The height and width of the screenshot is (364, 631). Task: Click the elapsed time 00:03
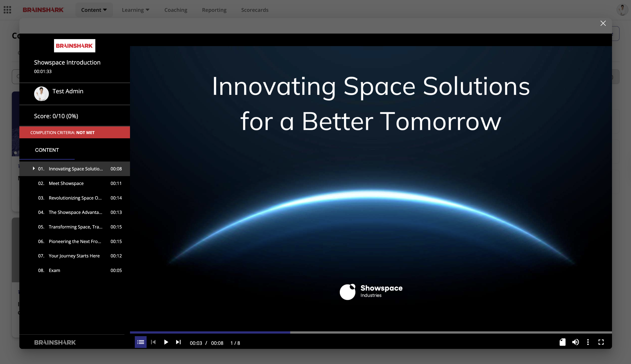point(196,343)
